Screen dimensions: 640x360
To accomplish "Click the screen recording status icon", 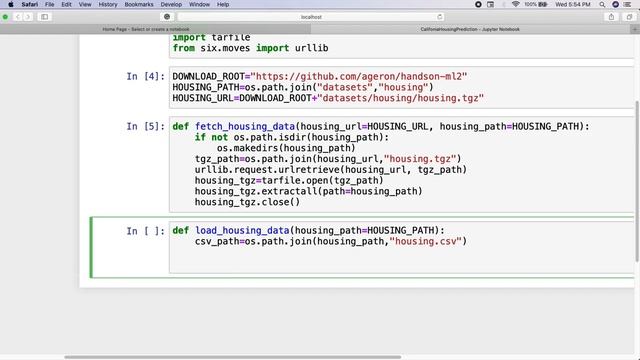I will [478, 4].
